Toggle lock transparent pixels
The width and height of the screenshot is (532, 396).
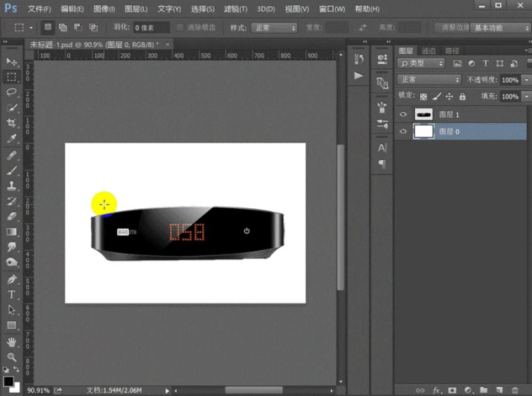(424, 97)
